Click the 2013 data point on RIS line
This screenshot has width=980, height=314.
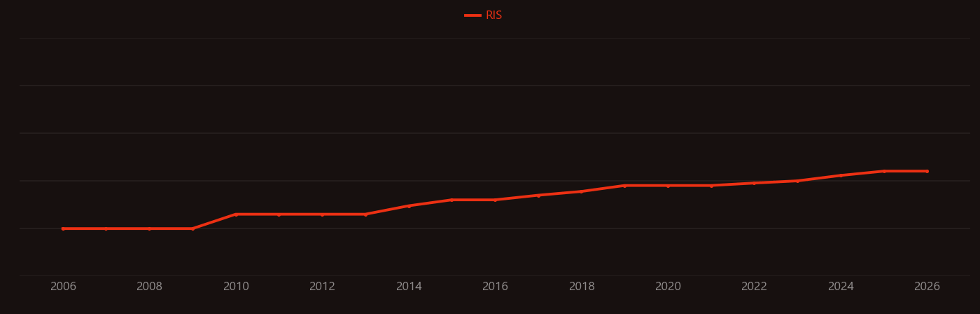tap(365, 214)
